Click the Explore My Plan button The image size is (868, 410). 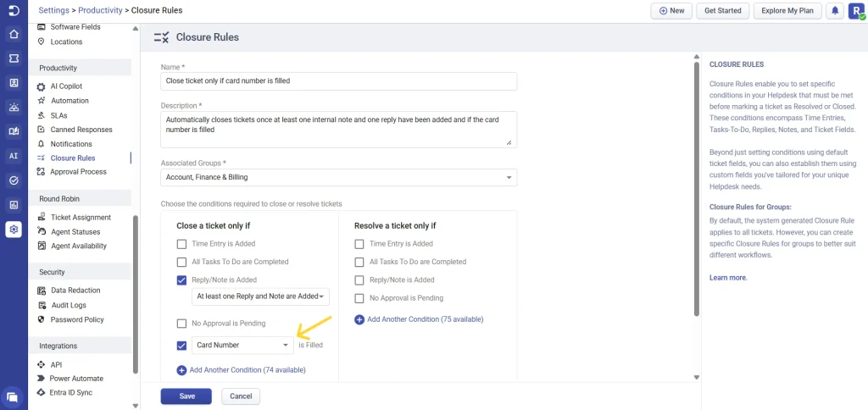[787, 10]
